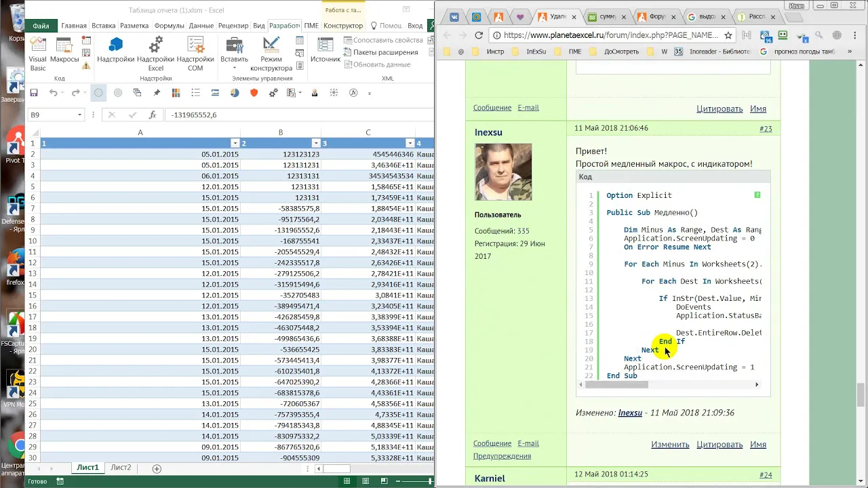Bookmark page with the star icon

[x=728, y=35]
